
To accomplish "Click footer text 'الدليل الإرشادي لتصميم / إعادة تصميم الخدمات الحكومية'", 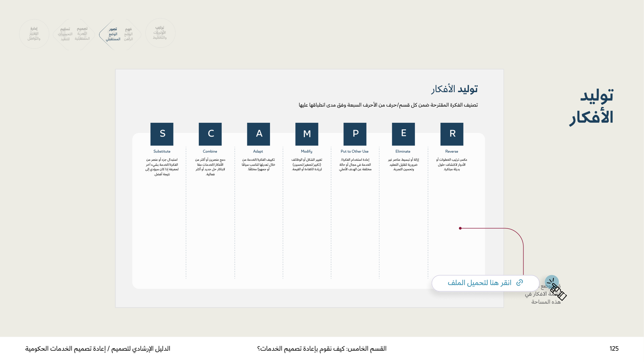I will point(98,349).
